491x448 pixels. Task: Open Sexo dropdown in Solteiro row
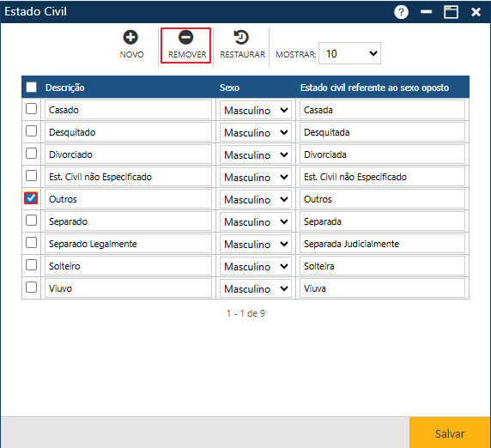click(x=256, y=266)
